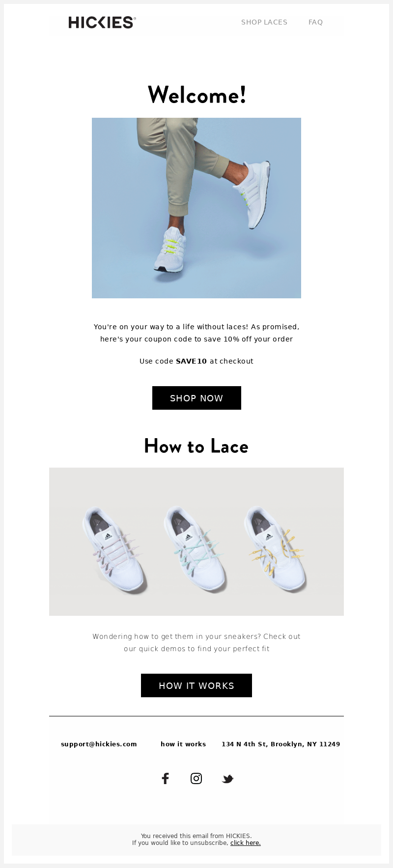Click the sneaker with pink laces

pos(114,550)
